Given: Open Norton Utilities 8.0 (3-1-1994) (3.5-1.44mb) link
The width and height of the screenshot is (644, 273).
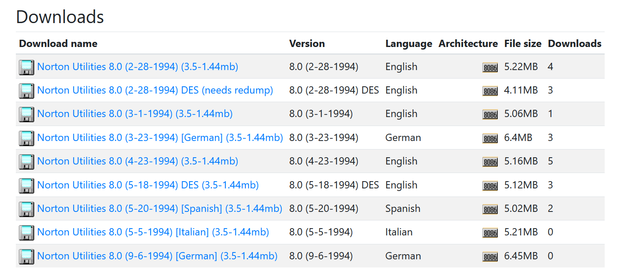Looking at the screenshot, I should pyautogui.click(x=135, y=114).
